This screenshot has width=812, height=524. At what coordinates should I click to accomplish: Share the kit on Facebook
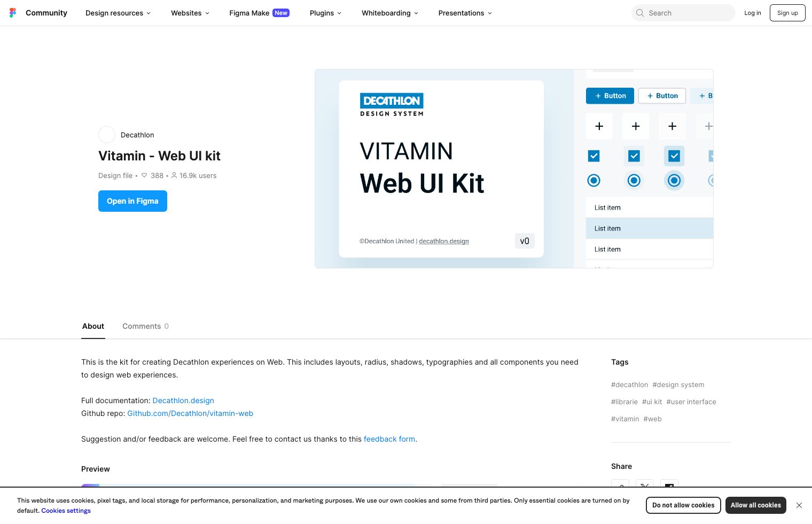pyautogui.click(x=669, y=488)
